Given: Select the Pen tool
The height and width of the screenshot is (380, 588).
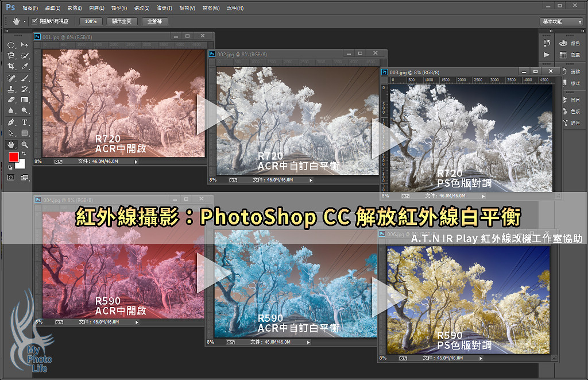Looking at the screenshot, I should (11, 122).
